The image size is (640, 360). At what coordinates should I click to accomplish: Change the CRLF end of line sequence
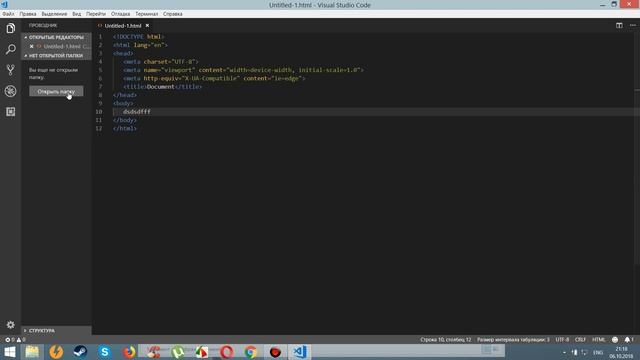pyautogui.click(x=580, y=340)
